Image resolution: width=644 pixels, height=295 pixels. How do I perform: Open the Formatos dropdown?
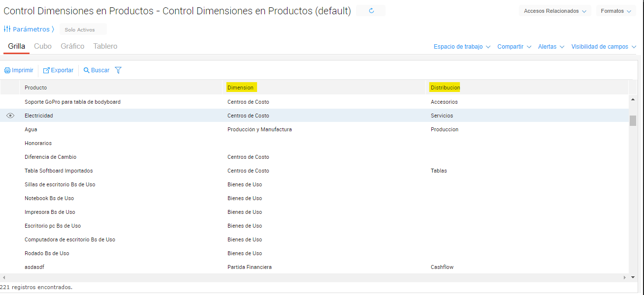(615, 11)
